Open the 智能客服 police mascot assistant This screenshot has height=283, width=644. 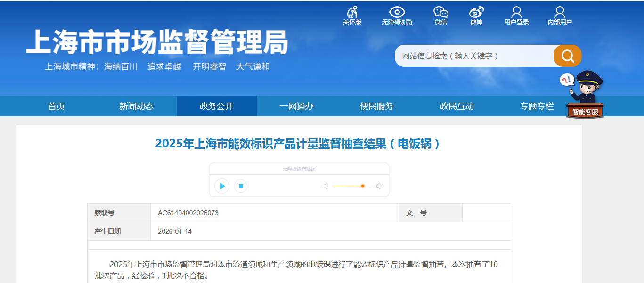(x=585, y=94)
